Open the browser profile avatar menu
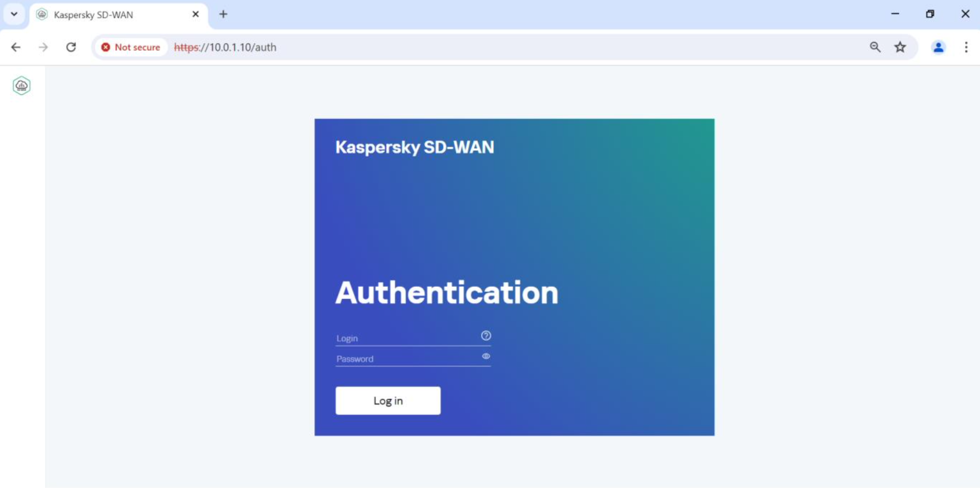Screen dimensions: 980x488 [938, 47]
